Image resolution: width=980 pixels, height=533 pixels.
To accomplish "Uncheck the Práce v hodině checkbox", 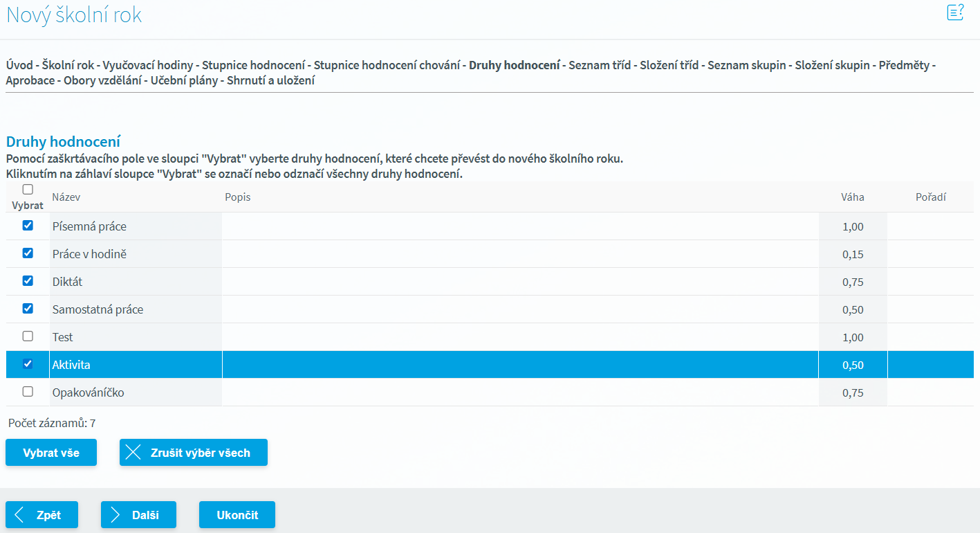I will (x=28, y=253).
